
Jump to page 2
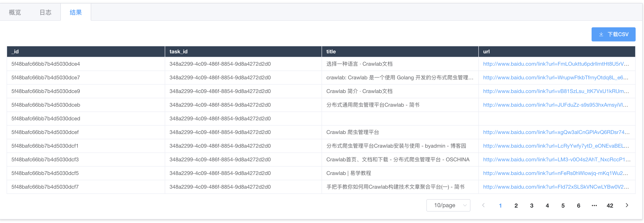click(x=516, y=206)
